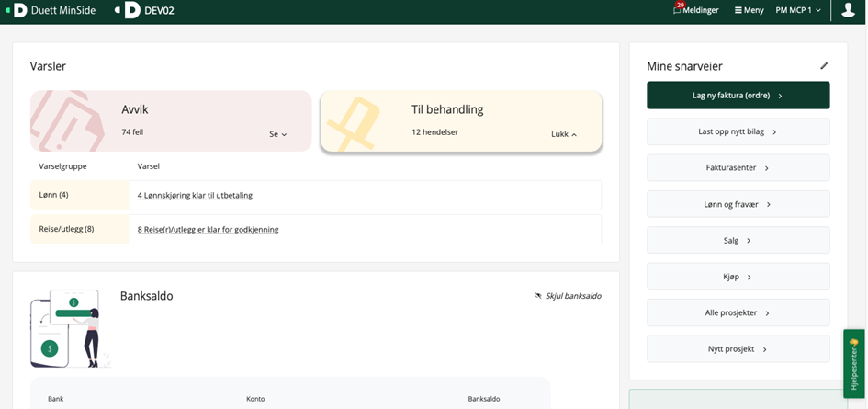The width and height of the screenshot is (868, 409).
Task: Click Lag ny faktura (ordre) button
Action: [x=738, y=96]
